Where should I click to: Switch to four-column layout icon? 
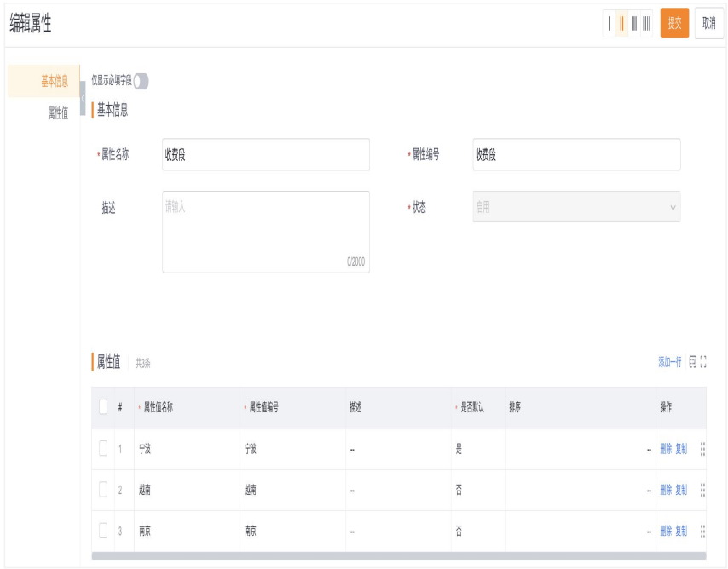pyautogui.click(x=646, y=24)
